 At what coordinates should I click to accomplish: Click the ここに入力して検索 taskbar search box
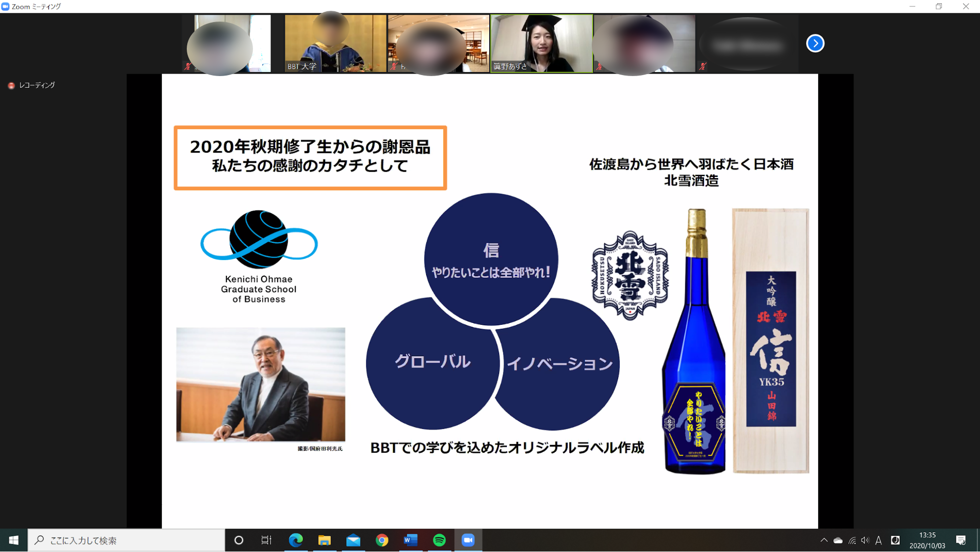pyautogui.click(x=126, y=540)
